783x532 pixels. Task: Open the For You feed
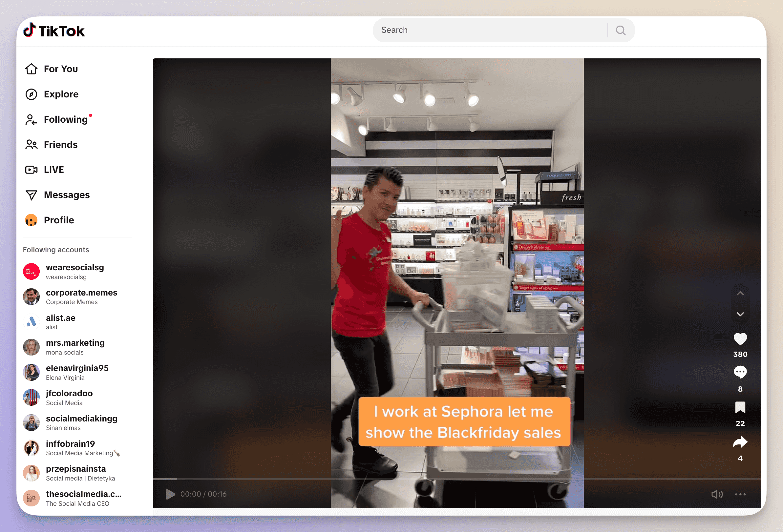click(x=52, y=69)
